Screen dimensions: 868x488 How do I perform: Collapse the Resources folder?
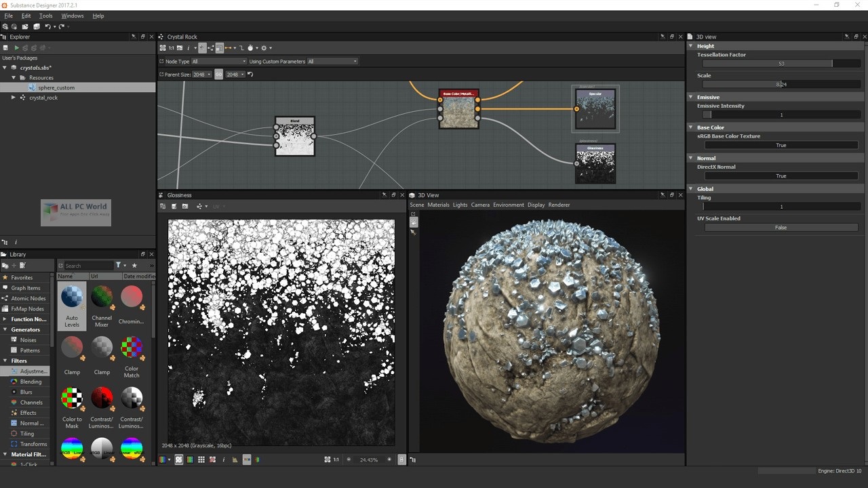pos(14,78)
